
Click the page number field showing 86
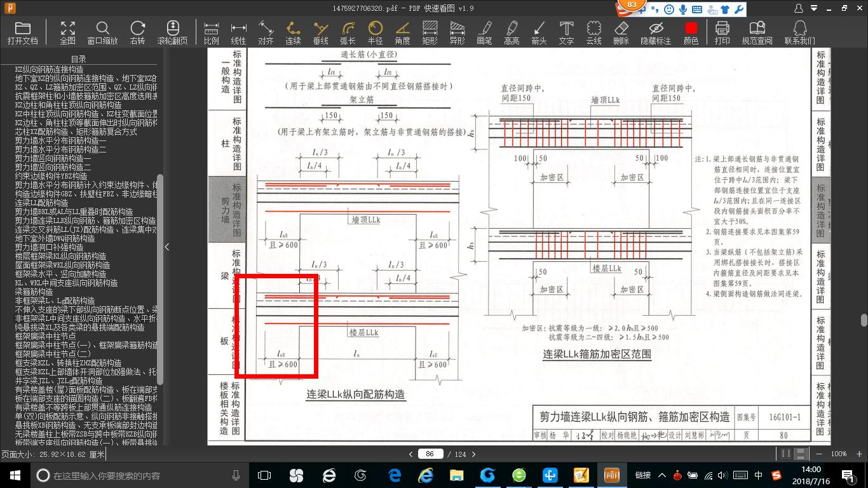coord(430,454)
